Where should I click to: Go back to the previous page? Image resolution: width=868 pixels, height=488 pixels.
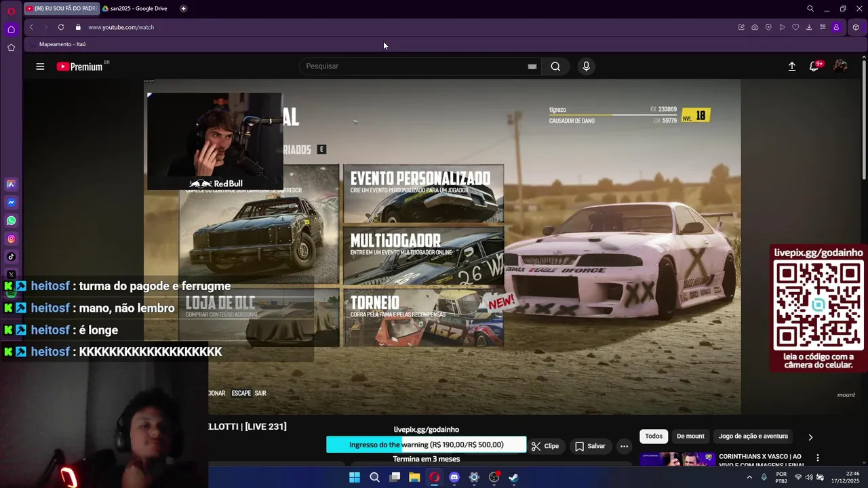[31, 27]
